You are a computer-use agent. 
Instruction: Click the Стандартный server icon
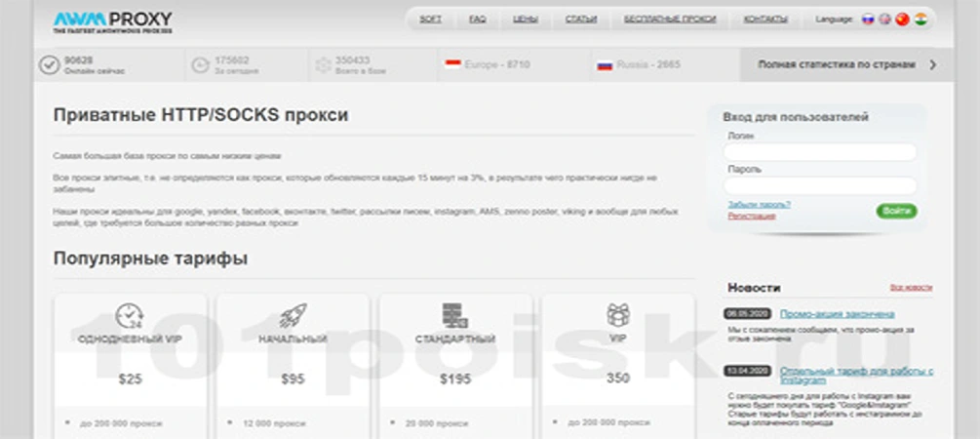pos(455,316)
